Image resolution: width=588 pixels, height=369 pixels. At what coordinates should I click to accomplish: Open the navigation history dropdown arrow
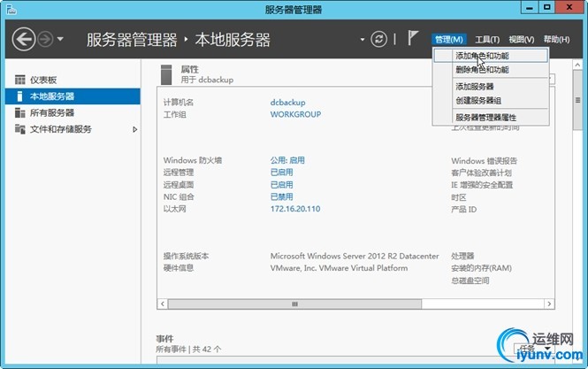tap(60, 39)
